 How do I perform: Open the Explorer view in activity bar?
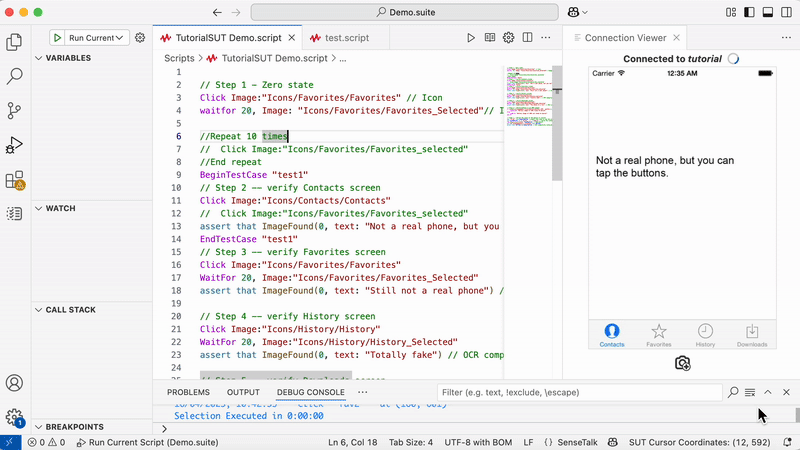[x=15, y=42]
